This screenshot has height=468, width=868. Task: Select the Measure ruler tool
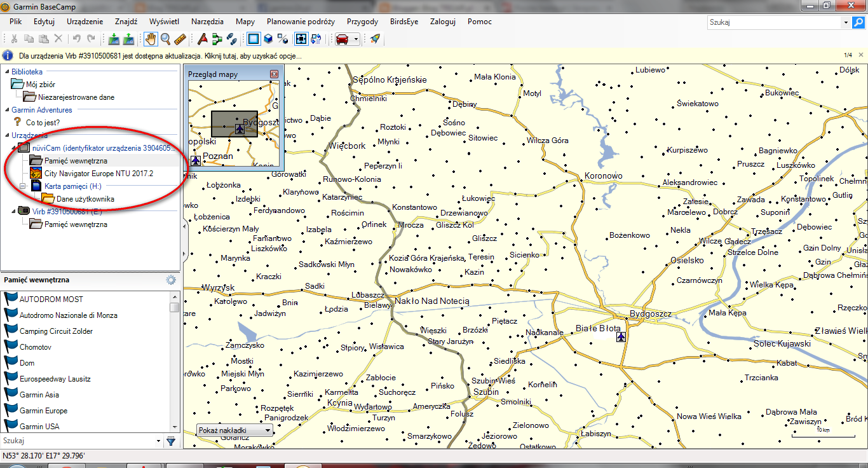point(180,39)
